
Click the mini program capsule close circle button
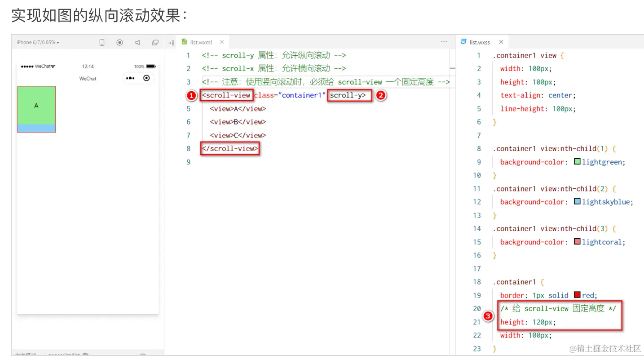point(146,78)
